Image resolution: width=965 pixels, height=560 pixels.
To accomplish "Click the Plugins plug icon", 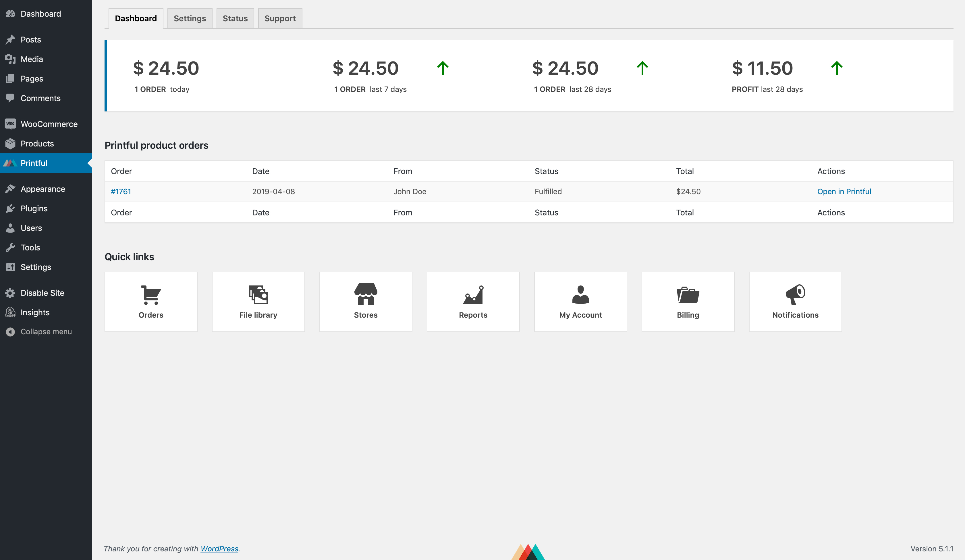I will click(x=10, y=208).
